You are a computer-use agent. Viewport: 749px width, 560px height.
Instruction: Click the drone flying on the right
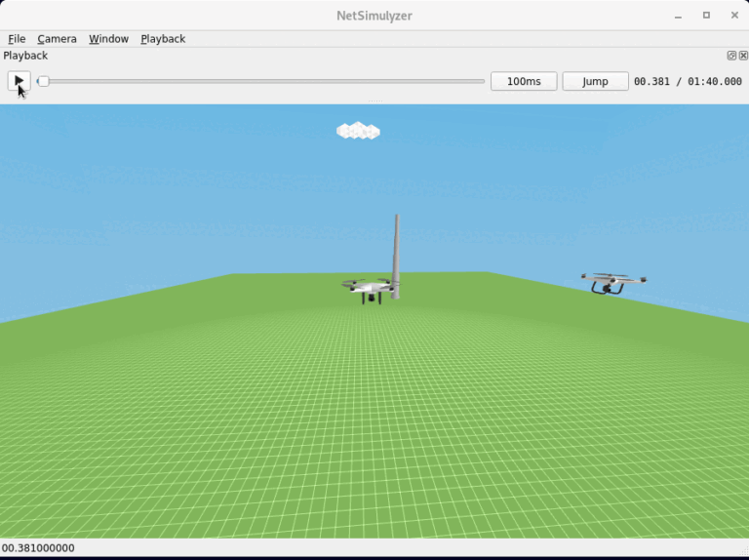(612, 283)
